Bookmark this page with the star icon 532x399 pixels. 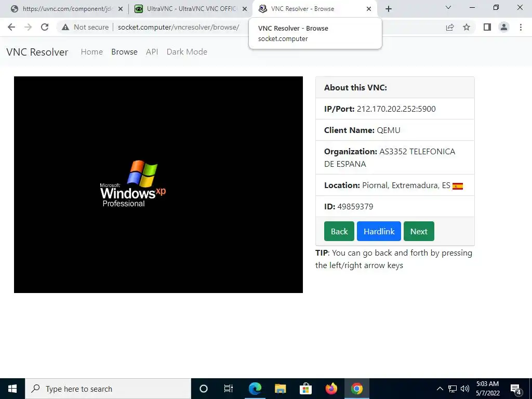[467, 27]
